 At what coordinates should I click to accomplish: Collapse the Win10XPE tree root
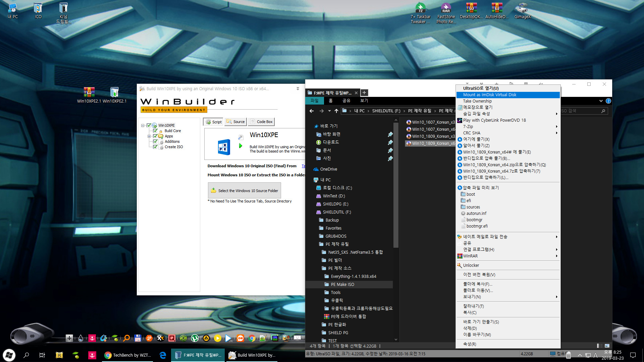143,125
